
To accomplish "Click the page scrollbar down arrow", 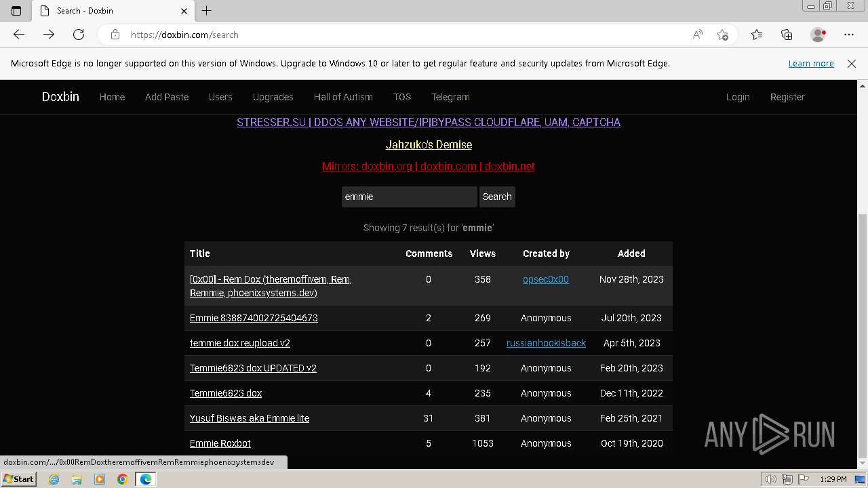I will pyautogui.click(x=863, y=464).
